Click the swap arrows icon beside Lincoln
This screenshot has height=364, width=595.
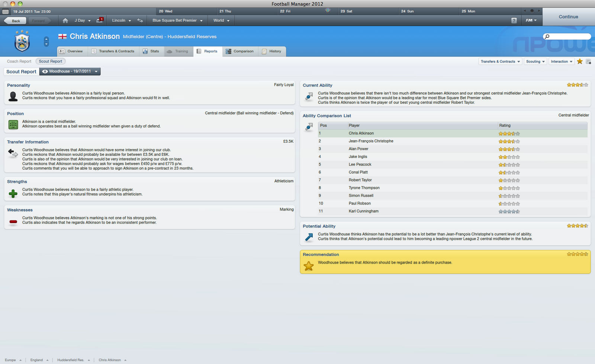(x=140, y=20)
